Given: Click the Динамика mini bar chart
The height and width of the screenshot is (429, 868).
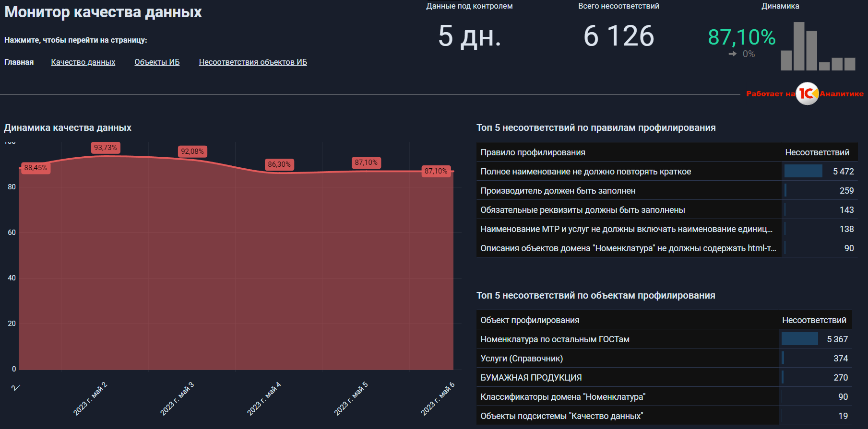Looking at the screenshot, I should coord(818,46).
